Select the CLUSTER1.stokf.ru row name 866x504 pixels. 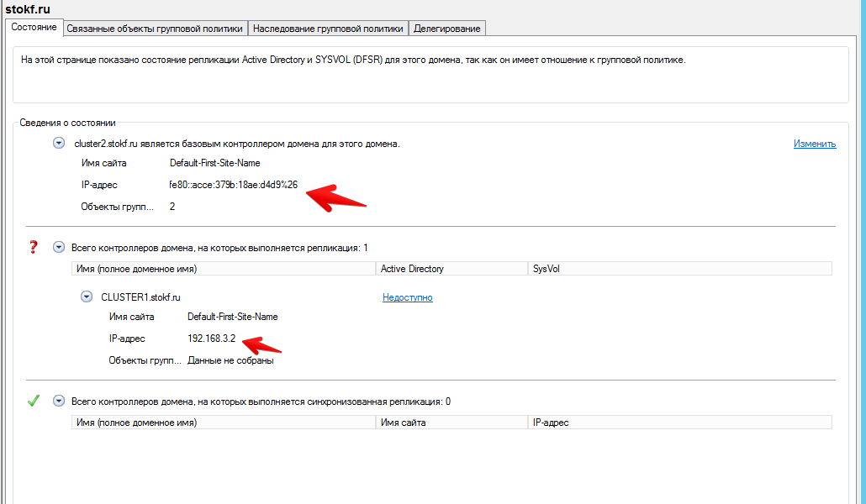tap(140, 297)
